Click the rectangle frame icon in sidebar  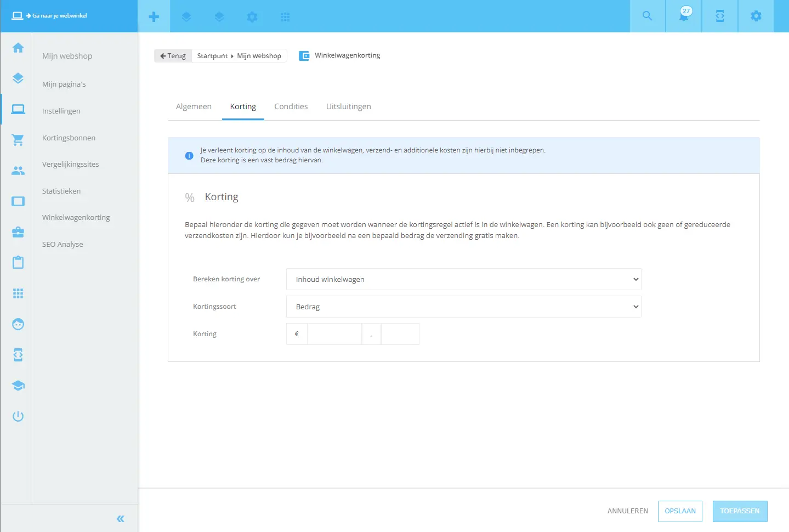pyautogui.click(x=18, y=201)
